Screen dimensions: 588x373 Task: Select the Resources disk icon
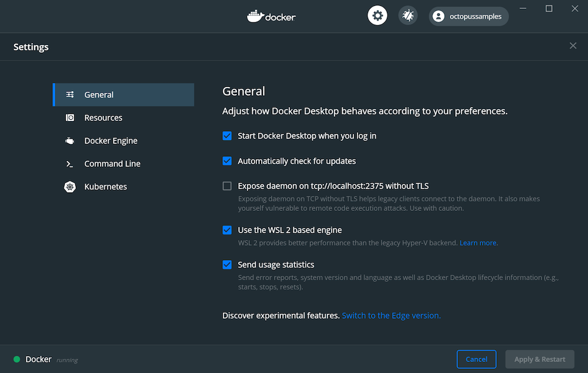(70, 117)
